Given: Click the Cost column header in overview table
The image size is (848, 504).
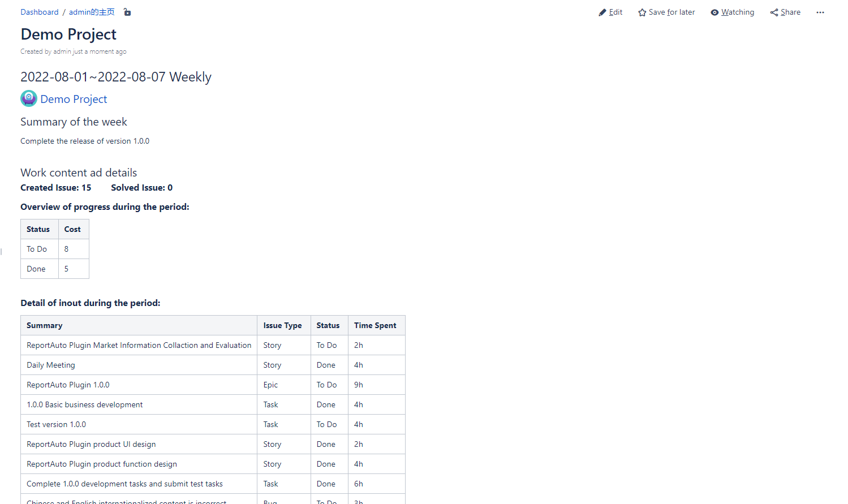Looking at the screenshot, I should [x=72, y=229].
